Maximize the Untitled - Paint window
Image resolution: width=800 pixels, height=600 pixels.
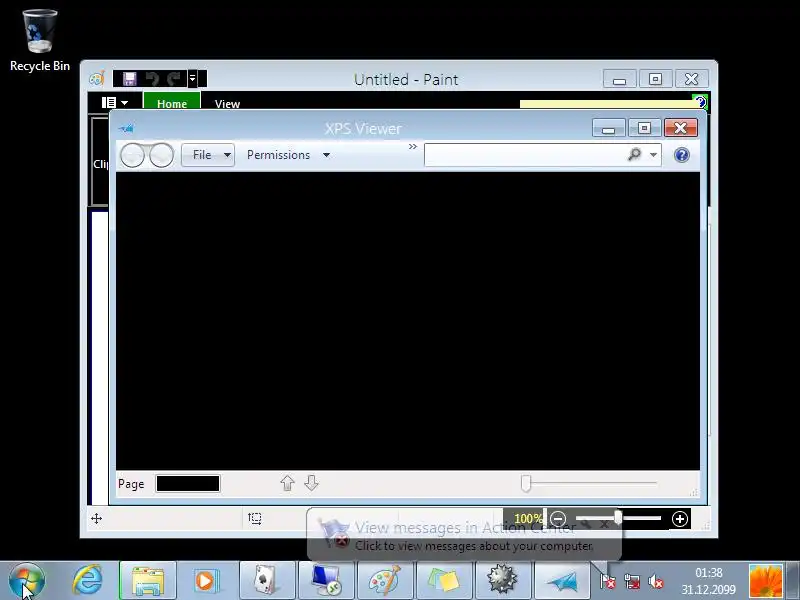click(655, 79)
